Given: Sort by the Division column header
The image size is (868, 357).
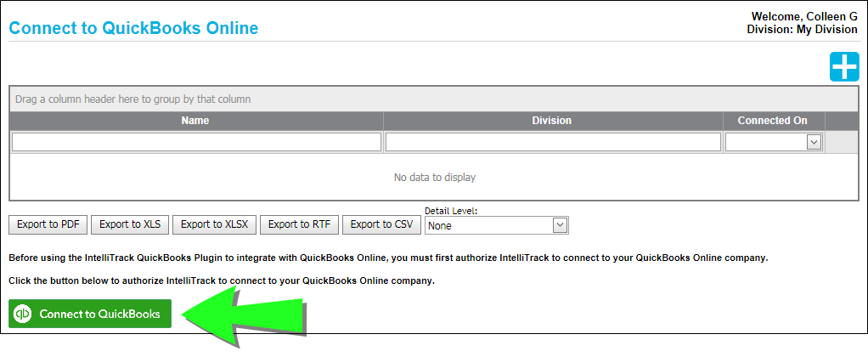Looking at the screenshot, I should [x=553, y=121].
